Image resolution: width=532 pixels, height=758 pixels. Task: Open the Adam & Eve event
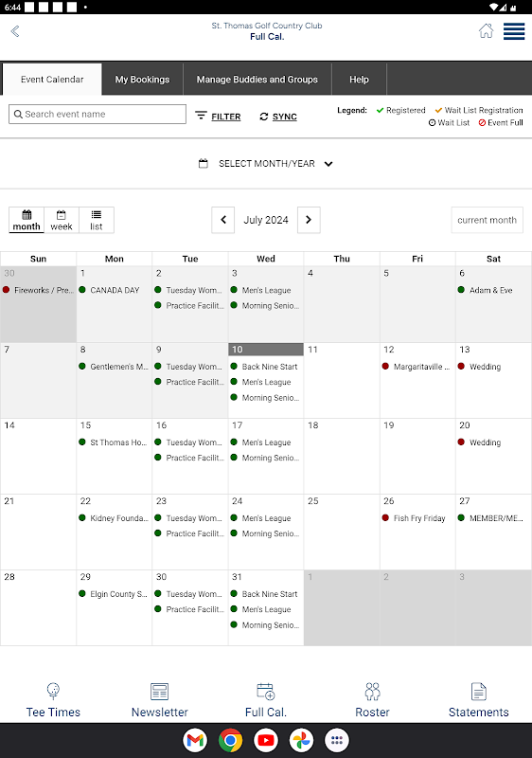pyautogui.click(x=486, y=290)
